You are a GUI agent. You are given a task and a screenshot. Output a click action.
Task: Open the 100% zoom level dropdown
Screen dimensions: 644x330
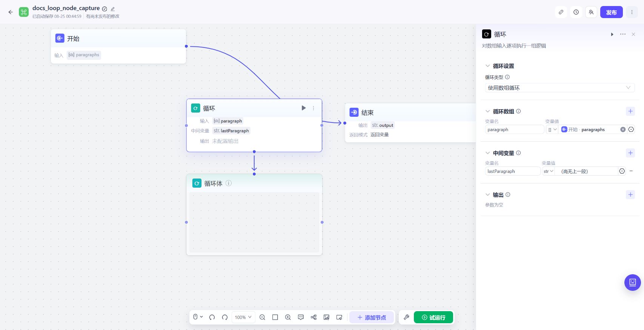pos(243,317)
